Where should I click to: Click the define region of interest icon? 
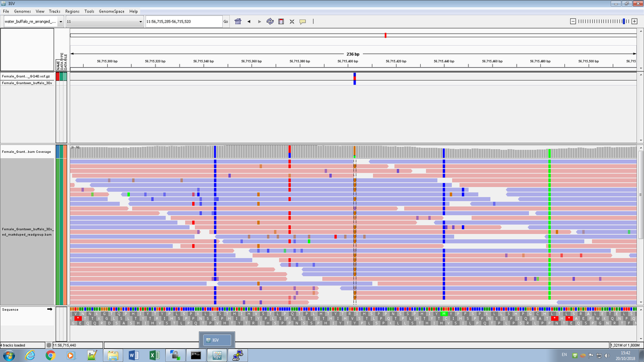281,22
